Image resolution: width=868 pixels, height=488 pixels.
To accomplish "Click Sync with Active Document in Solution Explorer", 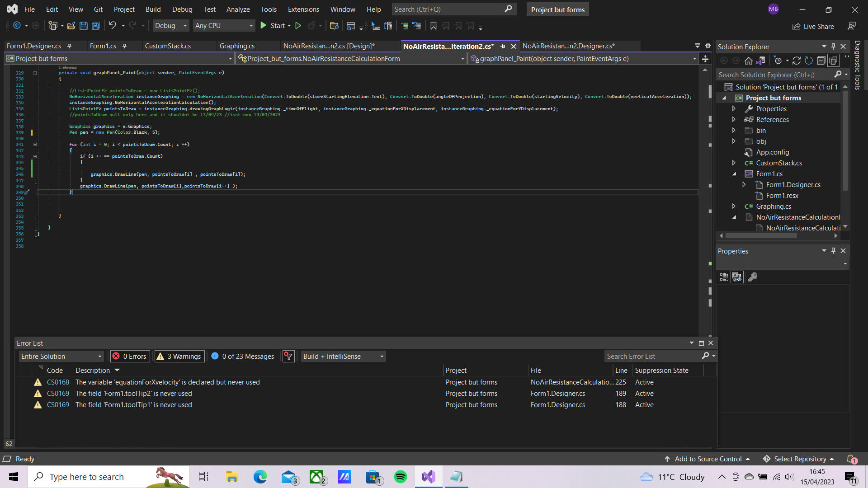I will click(x=762, y=60).
